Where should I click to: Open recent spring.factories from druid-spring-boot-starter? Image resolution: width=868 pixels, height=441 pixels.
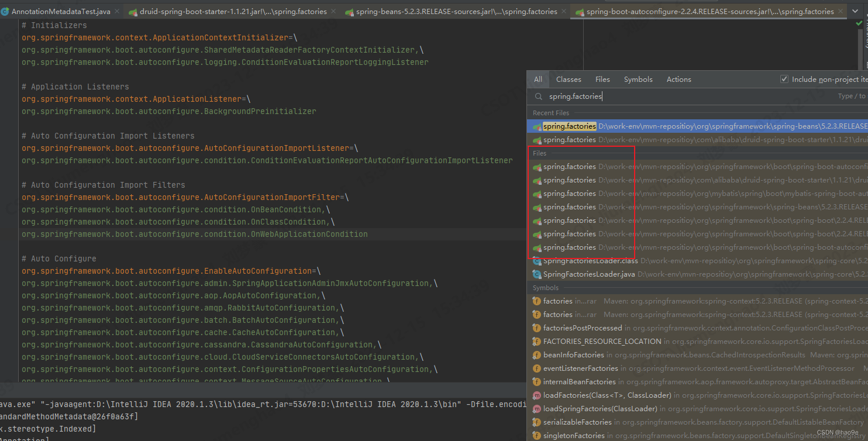click(x=697, y=140)
